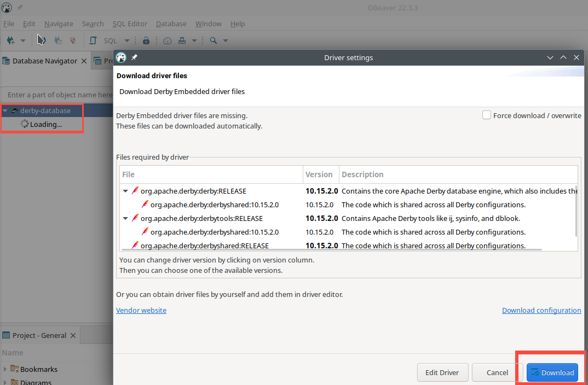Open the Edit menu
This screenshot has height=385, width=588.
pyautogui.click(x=29, y=24)
